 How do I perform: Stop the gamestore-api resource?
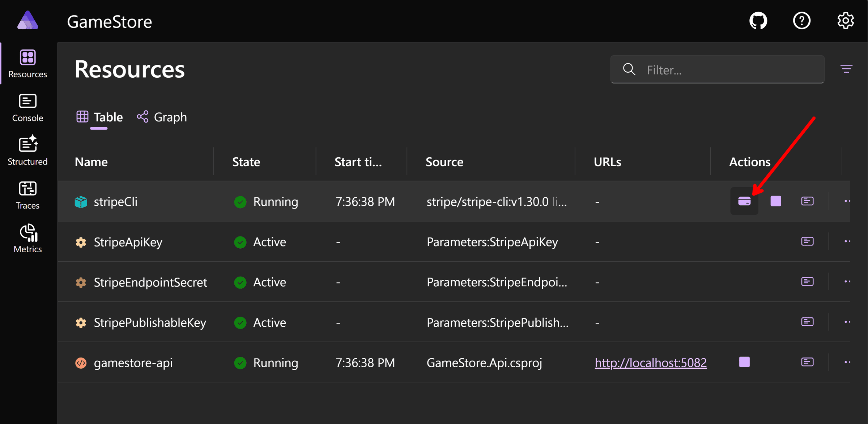(x=744, y=362)
